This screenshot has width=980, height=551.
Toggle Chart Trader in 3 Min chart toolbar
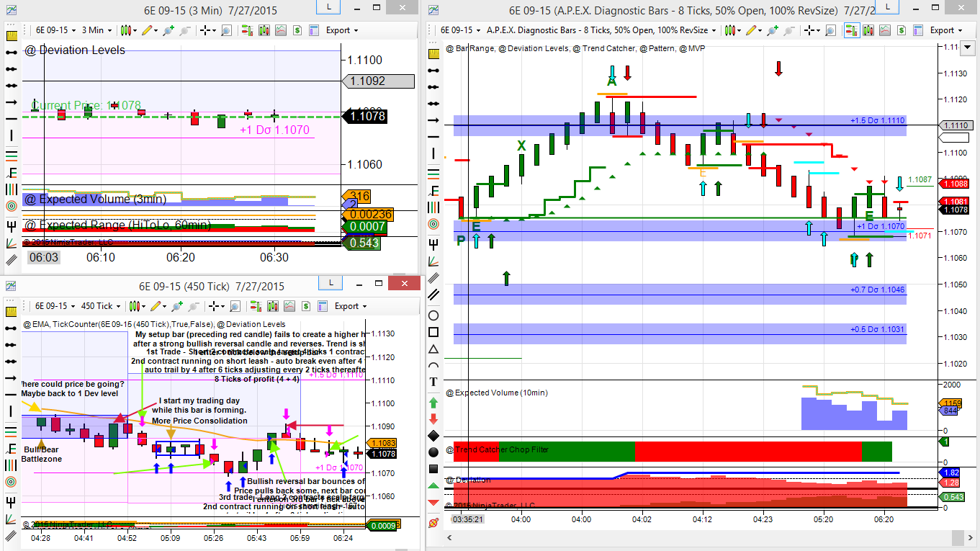click(x=246, y=30)
